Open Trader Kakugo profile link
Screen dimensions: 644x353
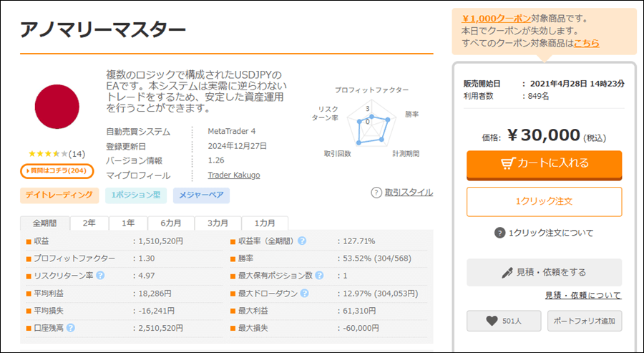coord(234,175)
